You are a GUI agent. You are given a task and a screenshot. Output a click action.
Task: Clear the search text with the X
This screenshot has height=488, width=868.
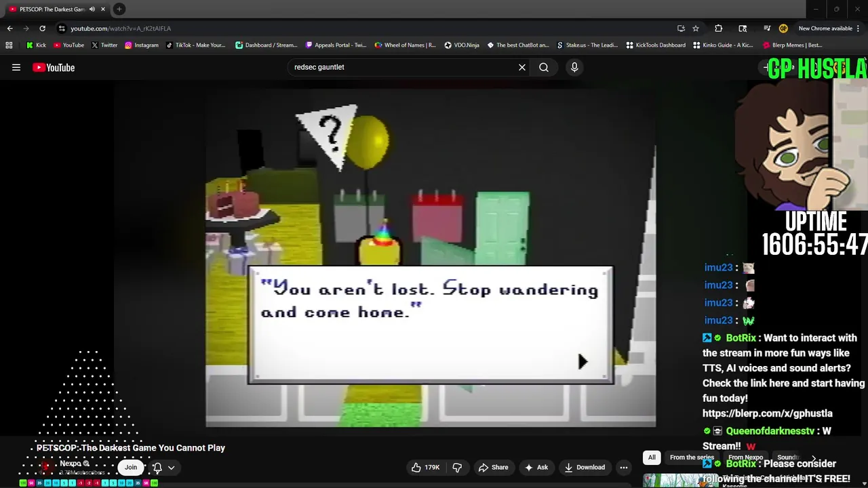(x=522, y=67)
